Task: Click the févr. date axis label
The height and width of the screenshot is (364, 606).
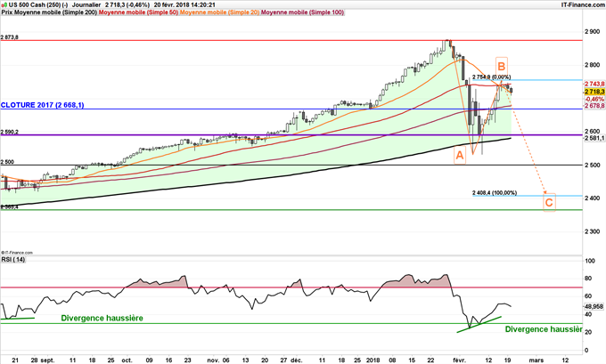Action: pyautogui.click(x=460, y=360)
